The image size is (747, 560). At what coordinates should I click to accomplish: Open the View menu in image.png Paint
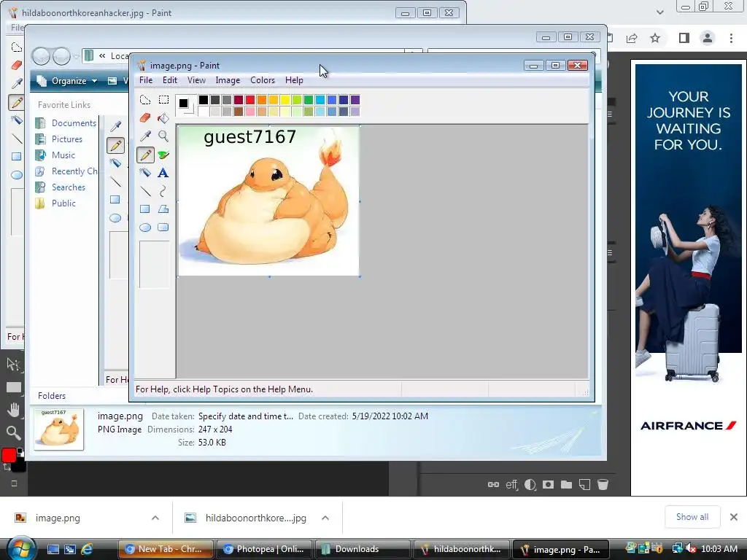pyautogui.click(x=196, y=80)
